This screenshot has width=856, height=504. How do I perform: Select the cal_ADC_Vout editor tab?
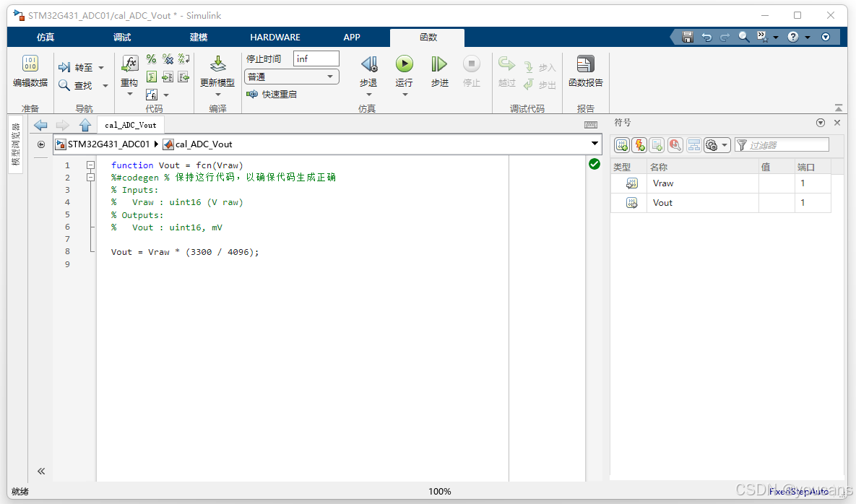tap(131, 125)
